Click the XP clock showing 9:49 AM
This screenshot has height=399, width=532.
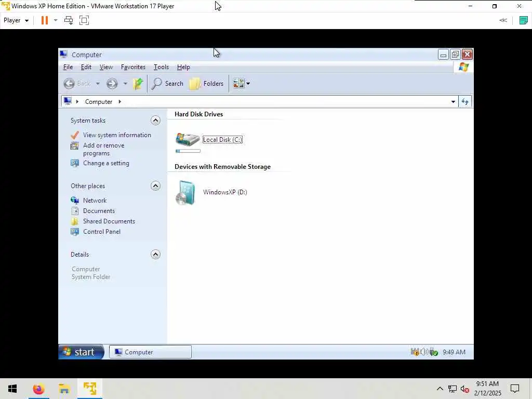[x=454, y=352]
